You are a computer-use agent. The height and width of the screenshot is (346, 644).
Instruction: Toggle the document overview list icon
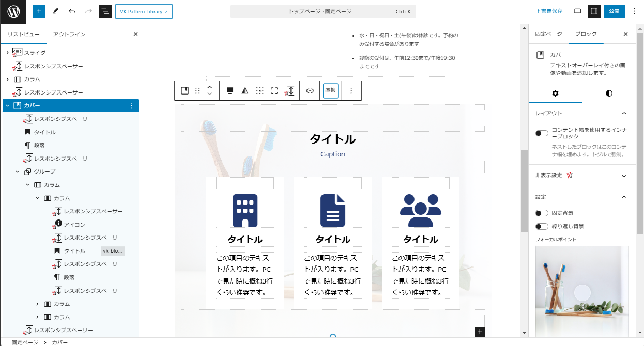click(105, 11)
